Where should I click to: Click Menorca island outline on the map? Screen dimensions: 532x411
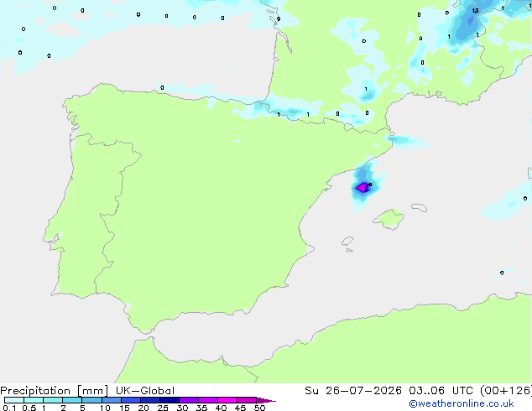(419, 207)
